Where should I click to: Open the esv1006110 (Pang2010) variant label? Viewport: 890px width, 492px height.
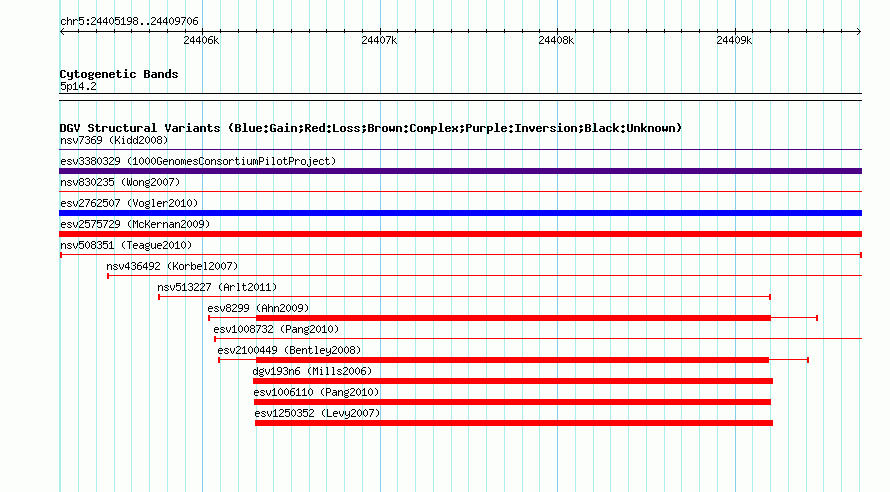tap(316, 393)
